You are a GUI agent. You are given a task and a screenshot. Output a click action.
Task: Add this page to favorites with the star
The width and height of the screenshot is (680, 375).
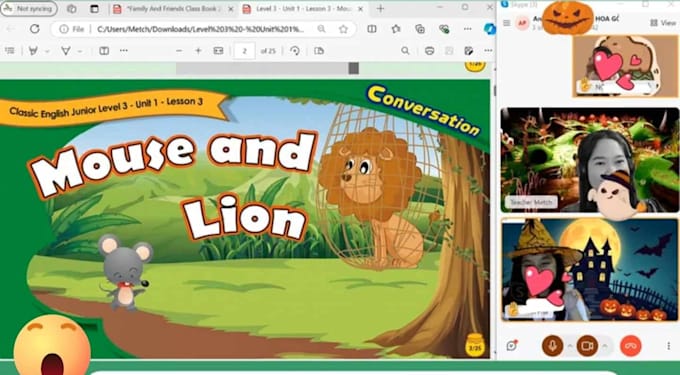pos(343,29)
